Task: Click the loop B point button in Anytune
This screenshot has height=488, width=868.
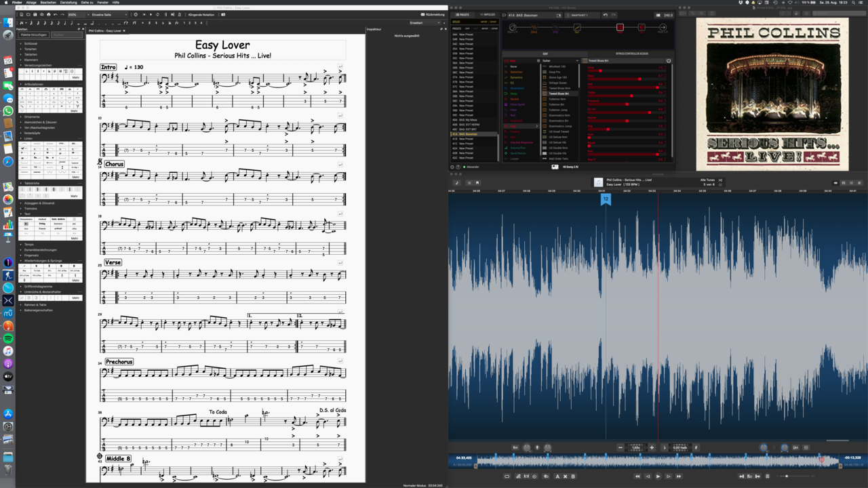Action: coord(573,476)
